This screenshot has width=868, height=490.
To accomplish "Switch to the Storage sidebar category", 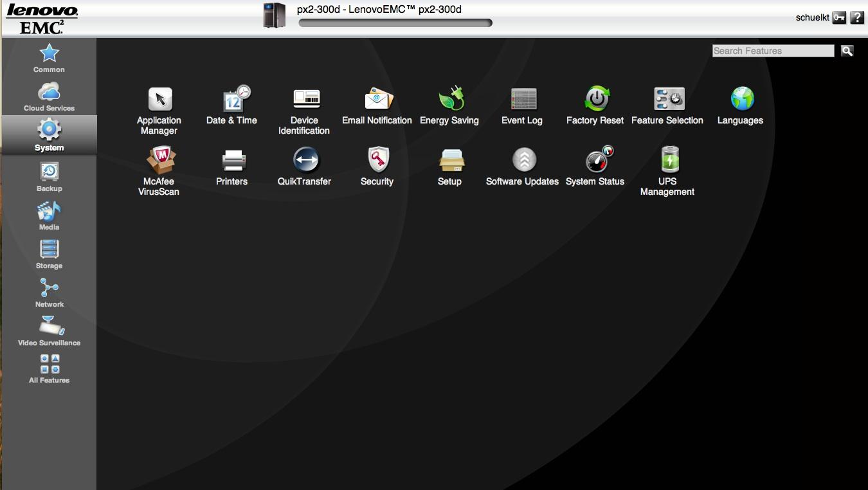I will click(x=50, y=254).
